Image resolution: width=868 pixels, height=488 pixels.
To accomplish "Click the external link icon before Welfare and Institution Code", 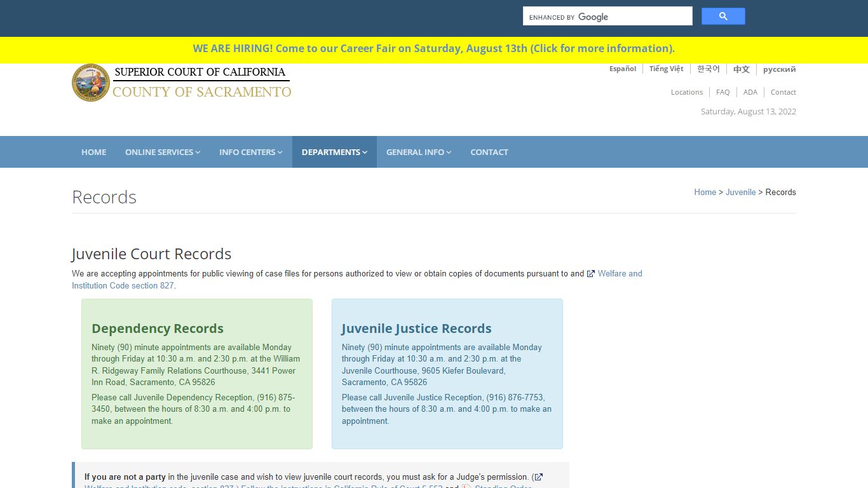I will click(x=591, y=274).
